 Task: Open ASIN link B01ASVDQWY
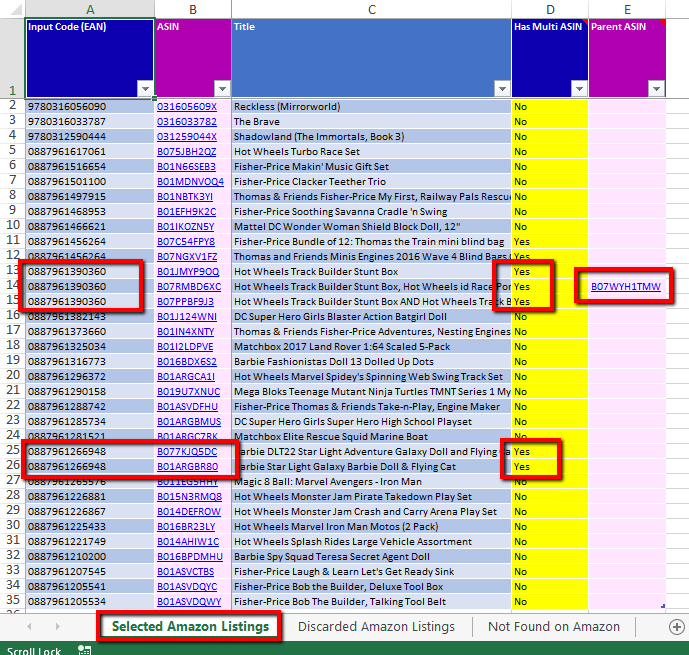coord(189,601)
